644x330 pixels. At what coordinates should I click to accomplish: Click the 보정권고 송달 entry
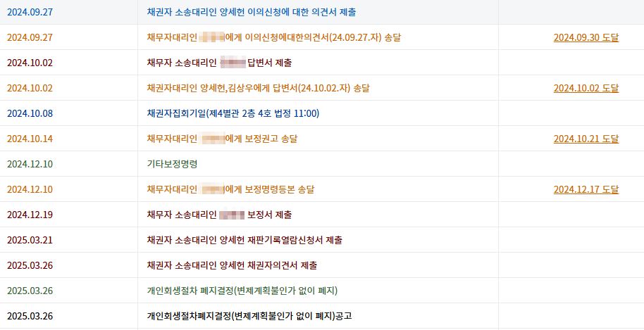pyautogui.click(x=222, y=139)
